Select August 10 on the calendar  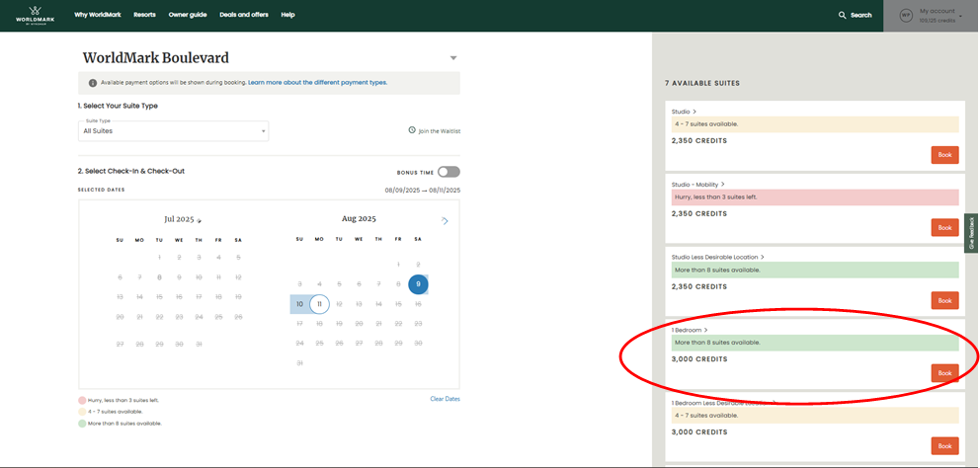pyautogui.click(x=299, y=304)
